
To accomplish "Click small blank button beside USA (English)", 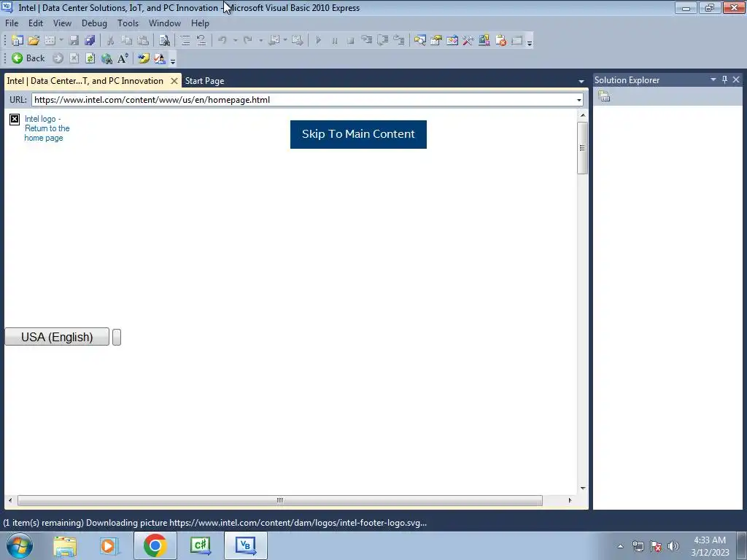I will pyautogui.click(x=117, y=337).
